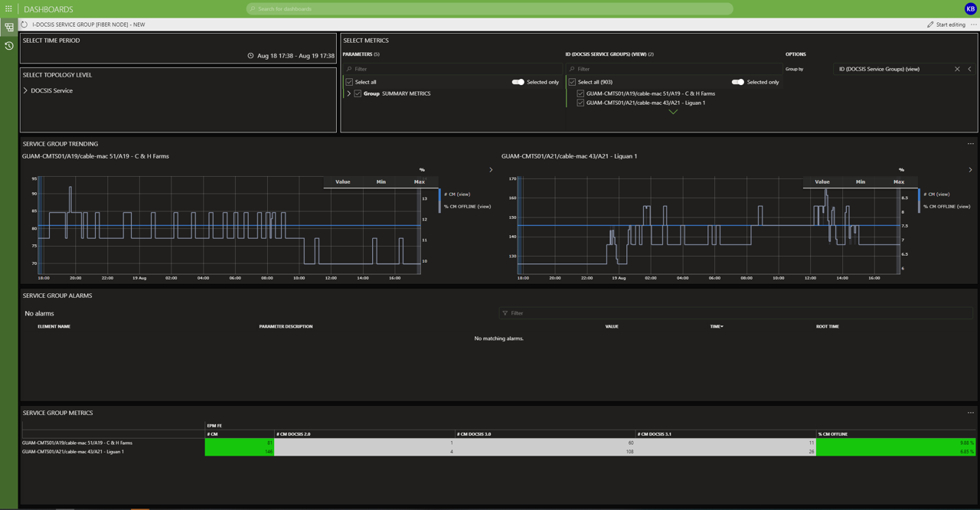Screen dimensions: 980x510
Task: Click the ID DOCSIS Service Groups filter box
Action: 673,69
